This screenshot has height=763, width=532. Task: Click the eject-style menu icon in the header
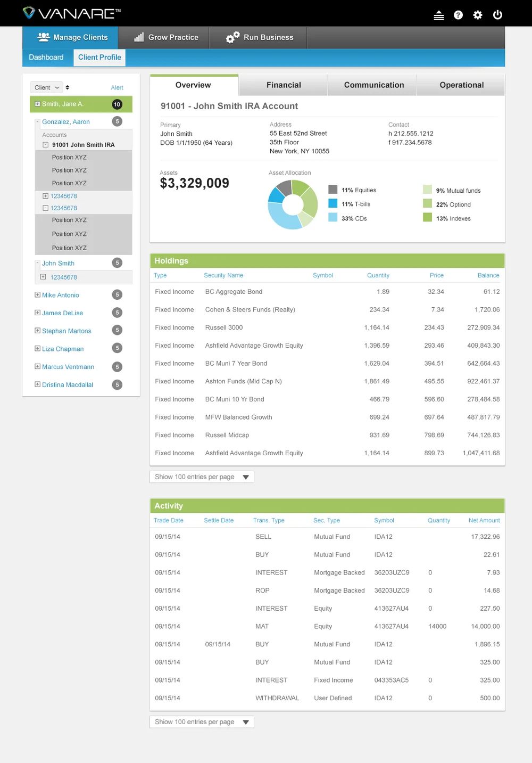click(x=438, y=14)
